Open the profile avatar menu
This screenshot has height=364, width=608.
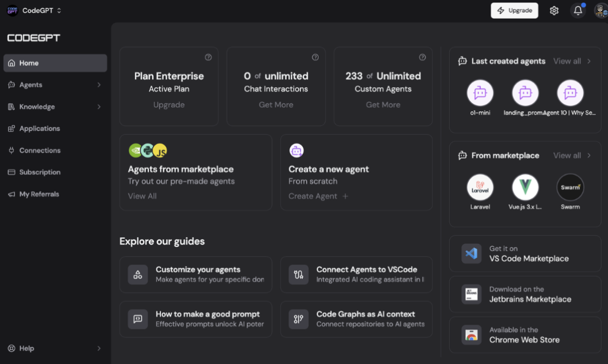click(599, 10)
